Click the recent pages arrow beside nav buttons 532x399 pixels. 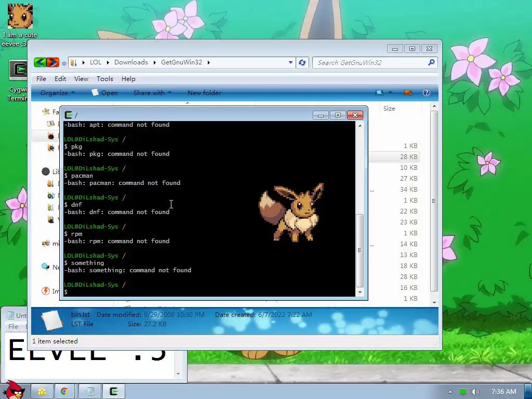pos(64,63)
